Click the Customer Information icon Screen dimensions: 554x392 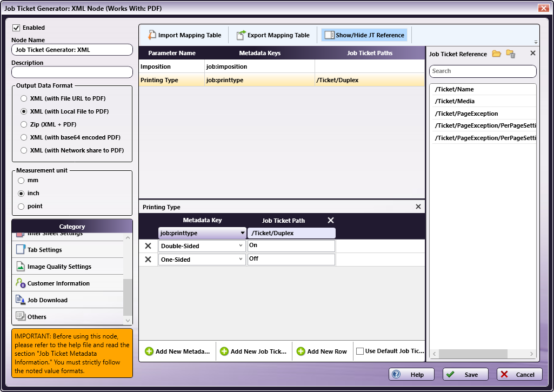(21, 283)
